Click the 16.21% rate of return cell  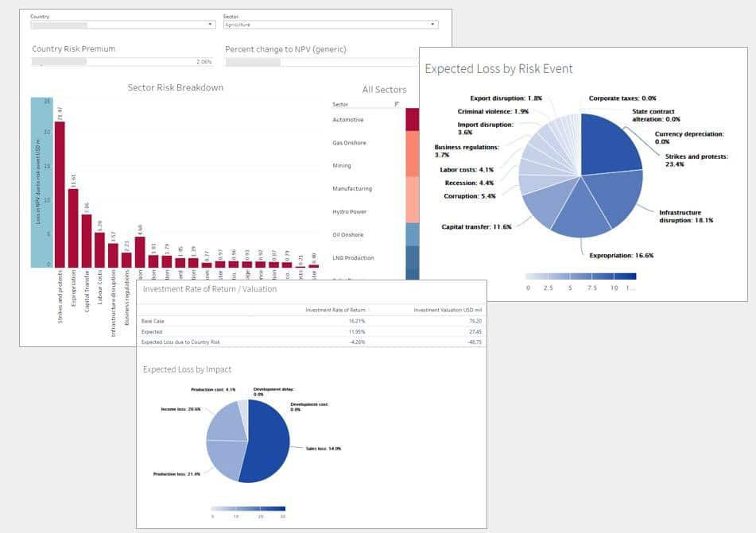point(357,321)
